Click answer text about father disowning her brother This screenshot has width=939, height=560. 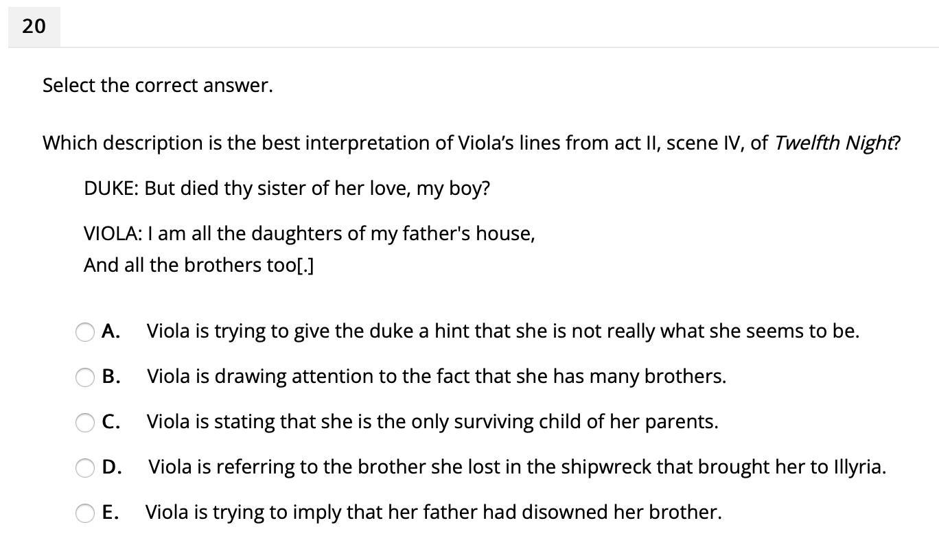[433, 512]
